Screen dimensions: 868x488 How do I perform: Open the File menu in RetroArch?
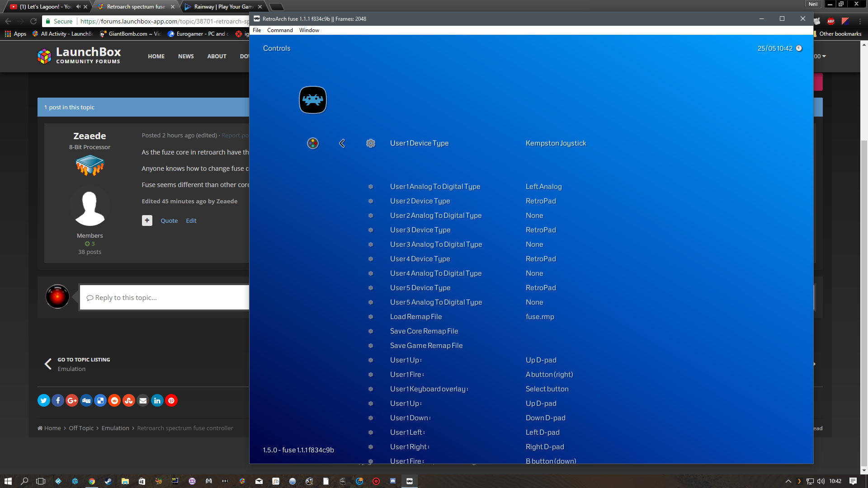[257, 30]
